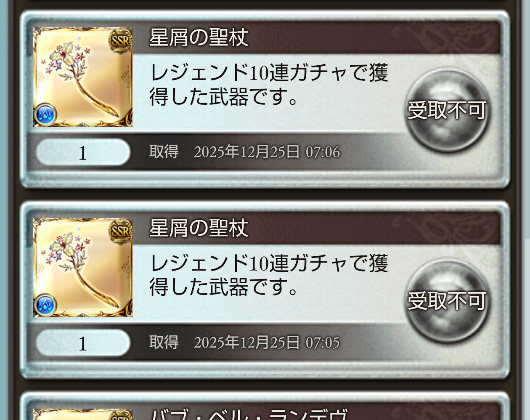Open the staff thumbnail of the 07:05 entry
530x420 pixels.
tap(83, 268)
